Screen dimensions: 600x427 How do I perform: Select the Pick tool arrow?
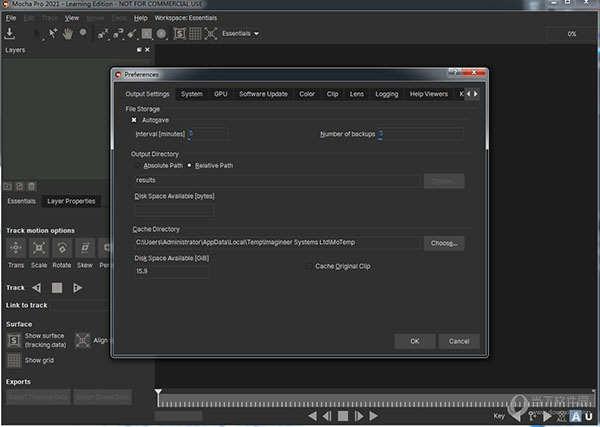click(x=37, y=34)
